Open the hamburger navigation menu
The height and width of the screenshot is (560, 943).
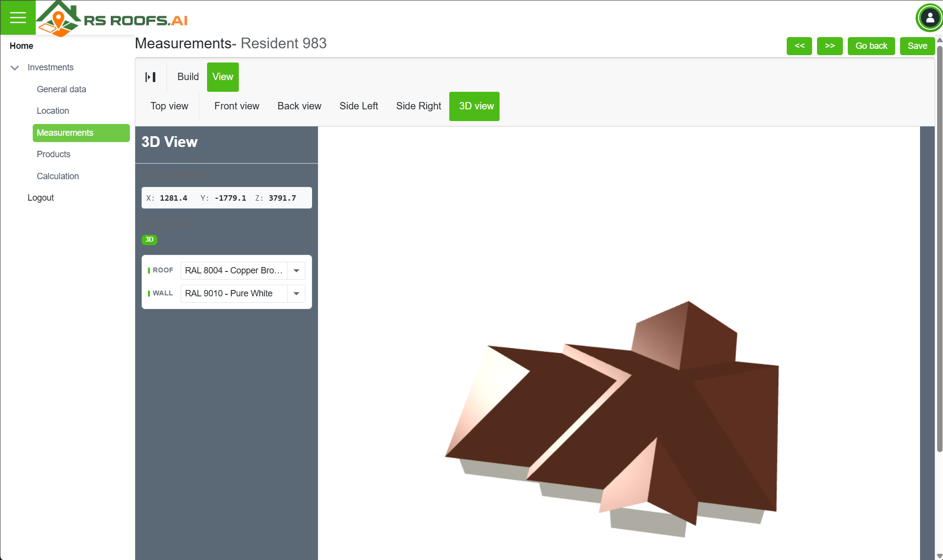pyautogui.click(x=18, y=18)
